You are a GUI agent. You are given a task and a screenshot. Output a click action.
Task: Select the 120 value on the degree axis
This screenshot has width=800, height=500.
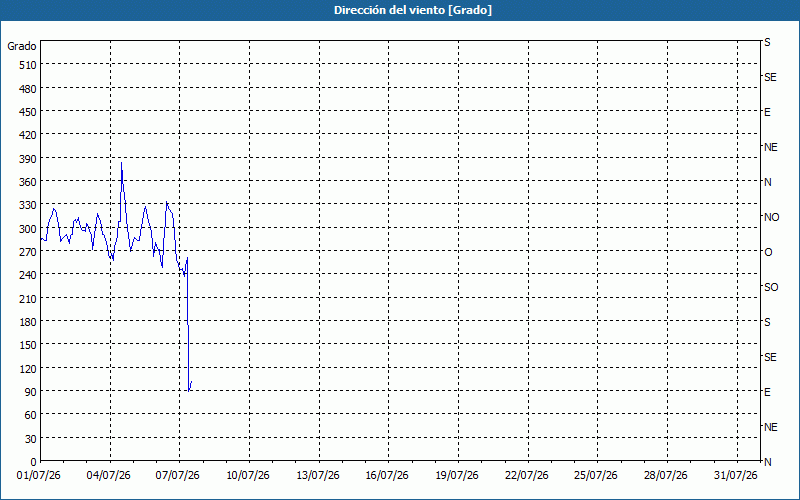(x=29, y=368)
